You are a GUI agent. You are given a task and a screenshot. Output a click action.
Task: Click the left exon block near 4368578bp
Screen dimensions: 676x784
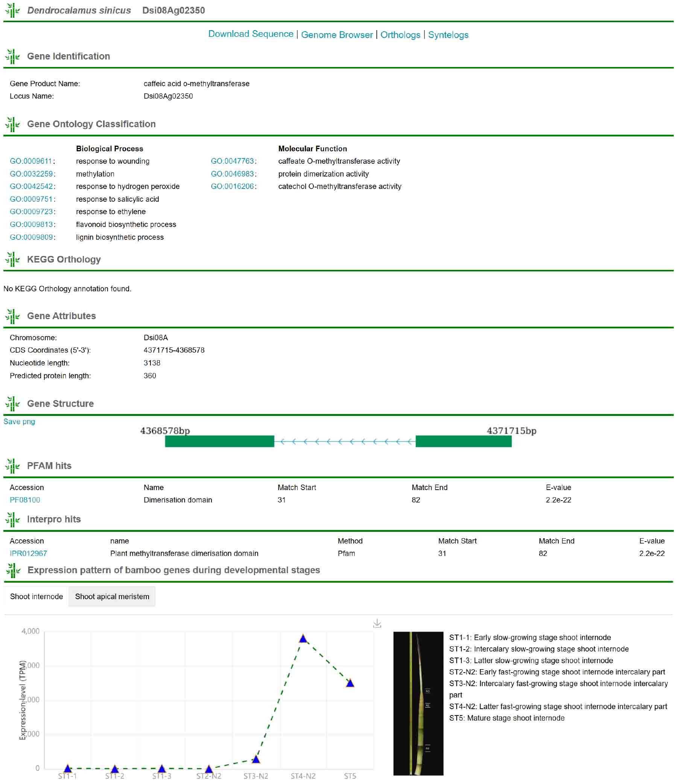(x=220, y=441)
